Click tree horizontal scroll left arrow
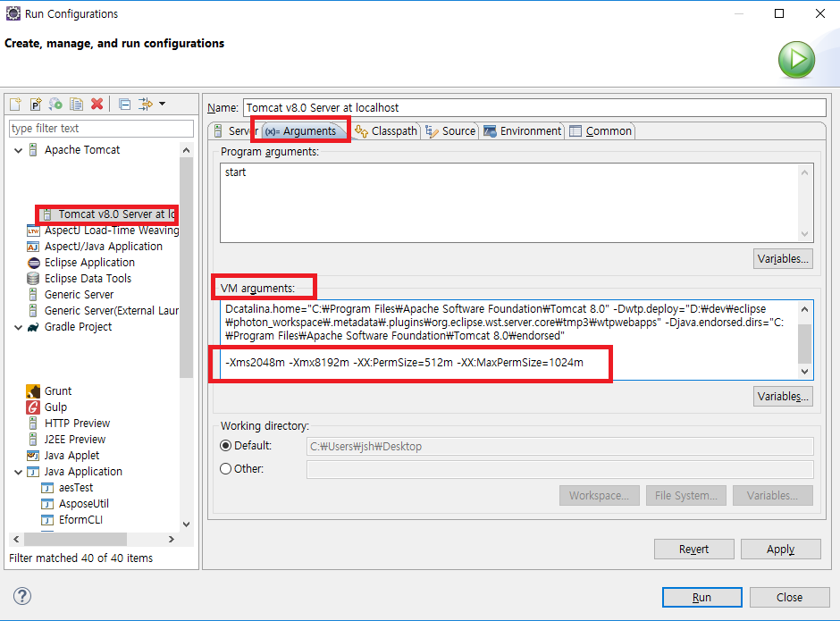This screenshot has height=621, width=840. pos(16,539)
